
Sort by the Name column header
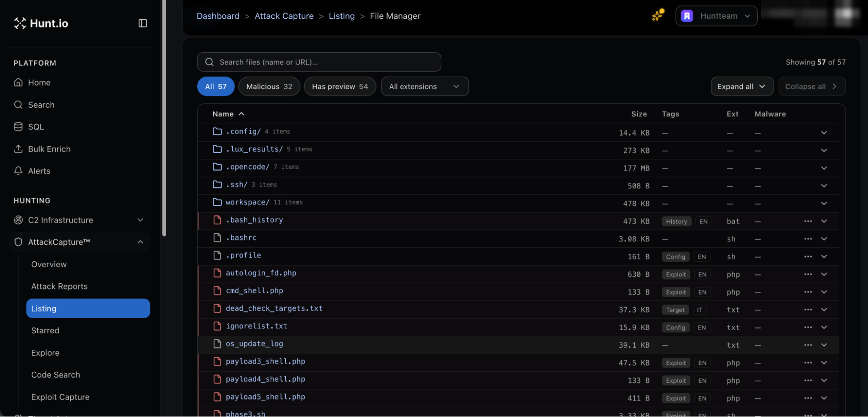(228, 114)
